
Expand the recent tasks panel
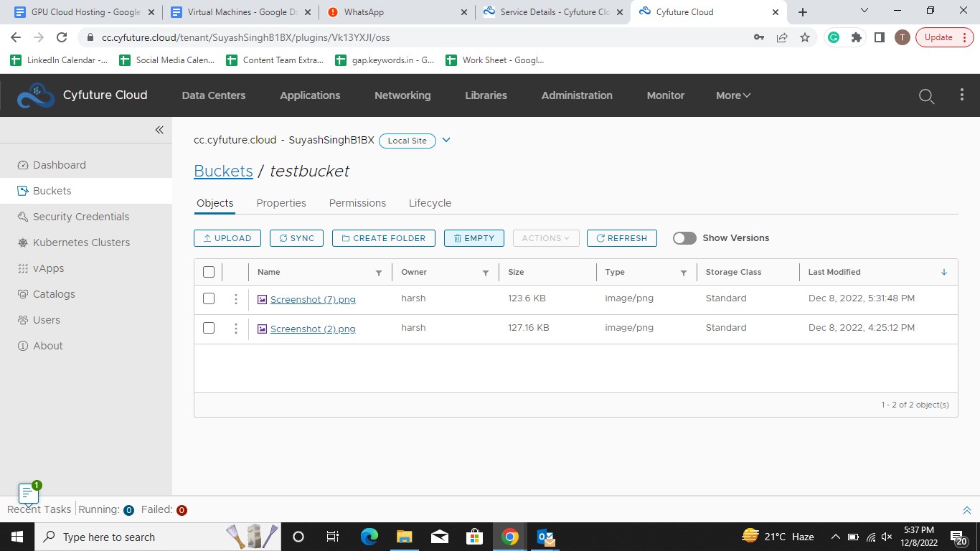(966, 510)
